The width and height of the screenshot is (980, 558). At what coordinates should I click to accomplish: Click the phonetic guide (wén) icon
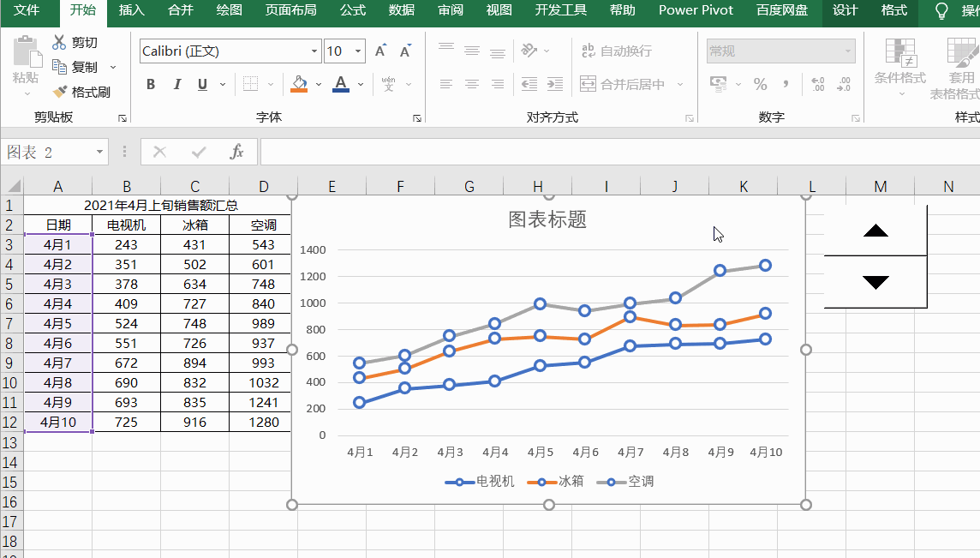[x=388, y=84]
